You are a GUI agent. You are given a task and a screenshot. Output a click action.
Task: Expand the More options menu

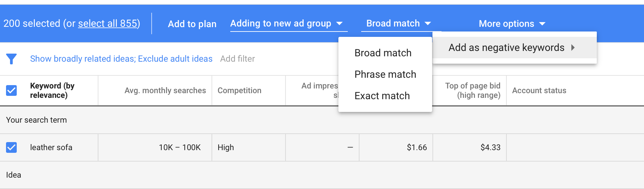click(x=512, y=24)
